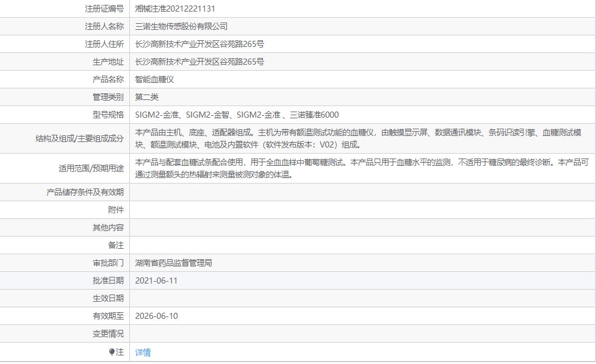The height and width of the screenshot is (364, 596).
Task: Click the 审批部门 label
Action: tap(108, 263)
